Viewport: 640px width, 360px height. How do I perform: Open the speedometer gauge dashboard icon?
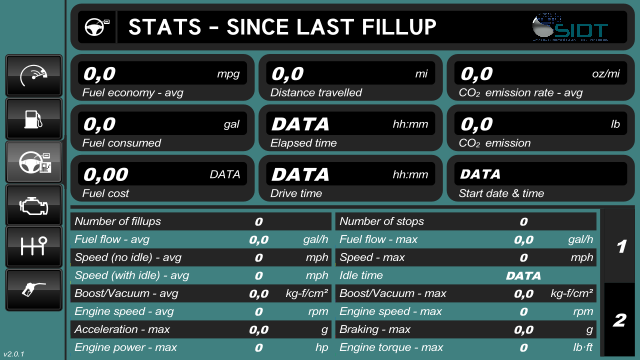tap(34, 76)
